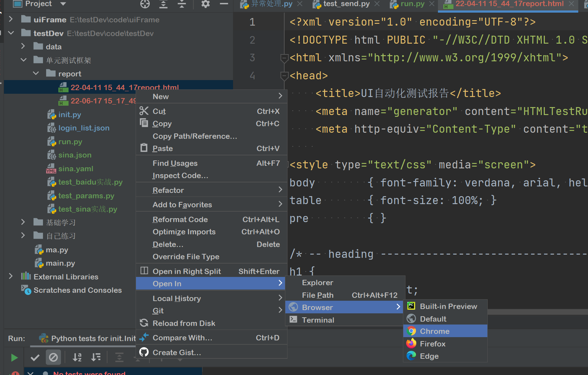The image size is (588, 375).
Task: Click sort by duration icon in Run panel
Action: click(96, 357)
